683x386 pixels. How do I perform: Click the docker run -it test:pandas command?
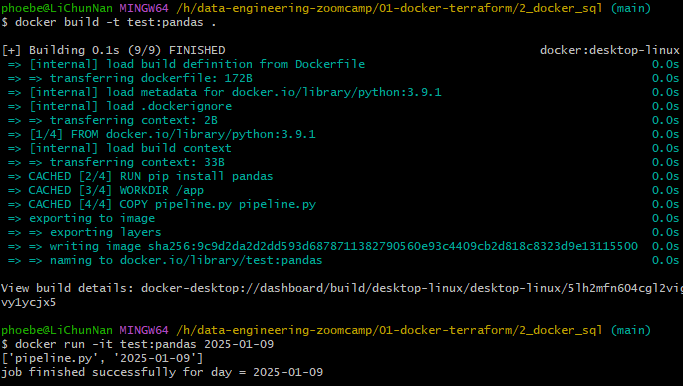tap(138, 344)
